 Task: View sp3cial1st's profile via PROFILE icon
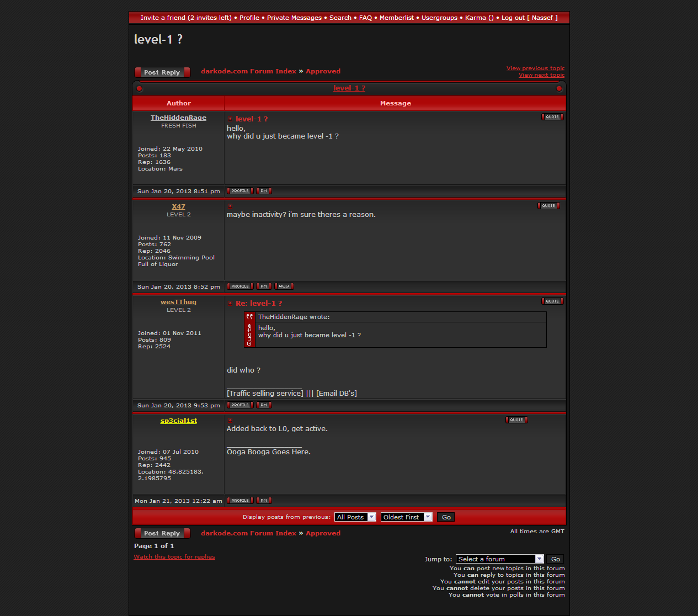(x=240, y=501)
